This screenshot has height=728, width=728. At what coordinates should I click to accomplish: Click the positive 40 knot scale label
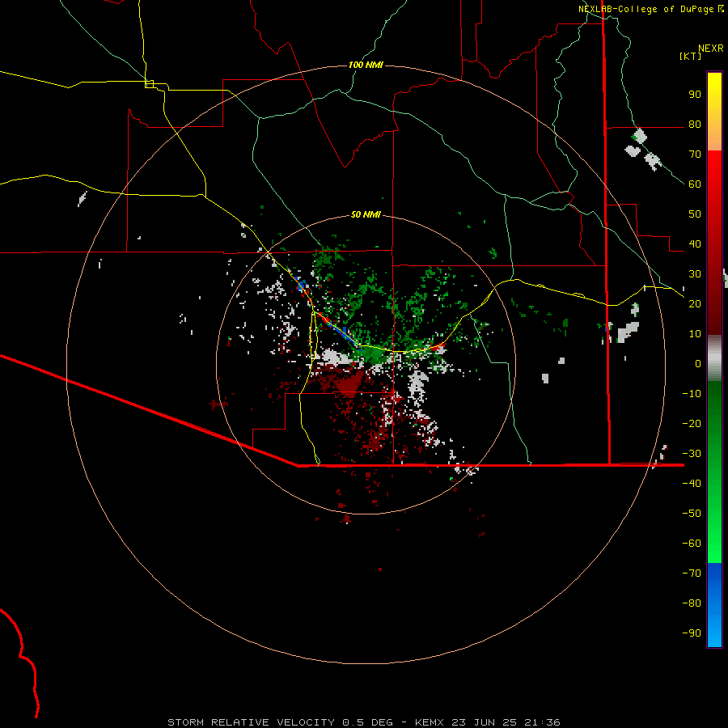[695, 243]
